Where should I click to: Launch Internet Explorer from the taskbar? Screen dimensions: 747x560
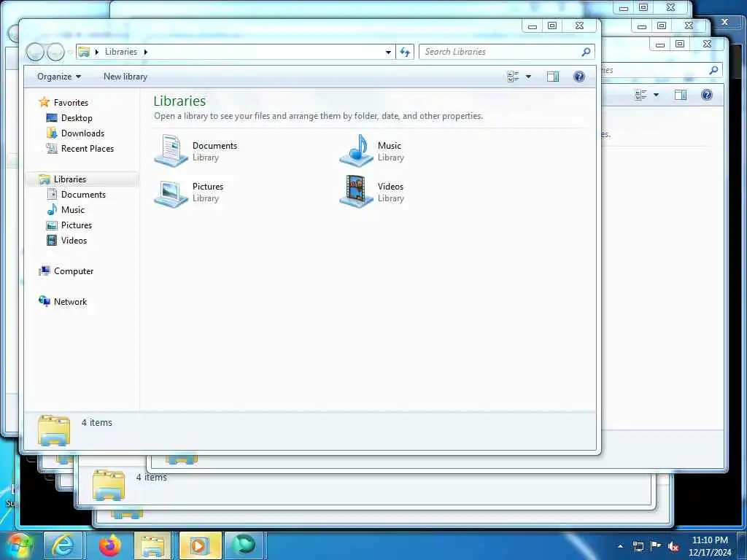[x=63, y=545]
